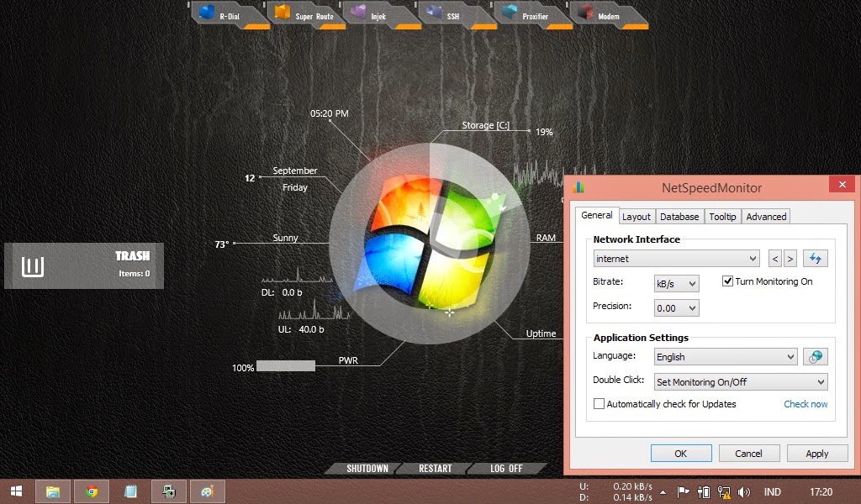861x504 pixels.
Task: Launch Injek from the top dock
Action: tap(381, 14)
